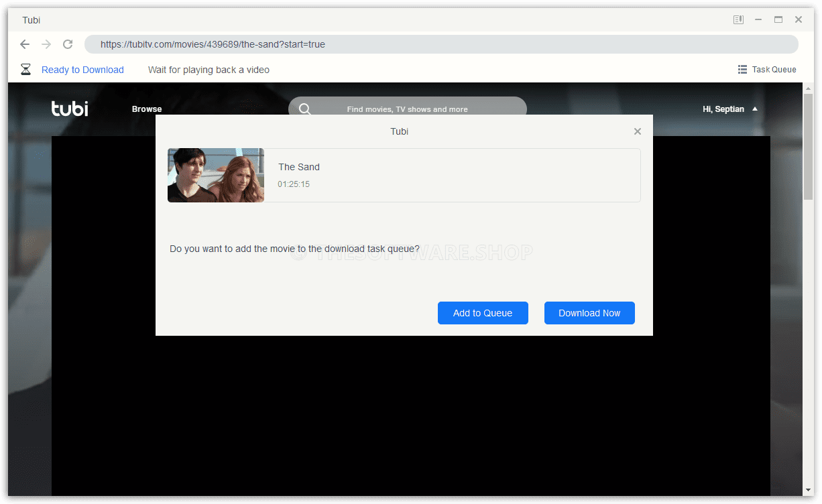
Task: Click The Sand movie title
Action: [299, 167]
